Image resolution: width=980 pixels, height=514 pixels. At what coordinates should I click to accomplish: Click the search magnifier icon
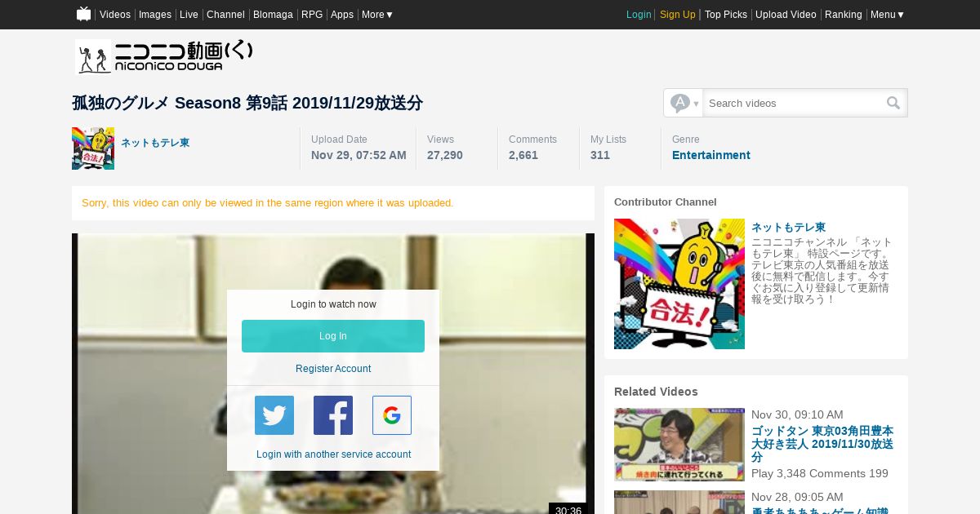(x=893, y=103)
